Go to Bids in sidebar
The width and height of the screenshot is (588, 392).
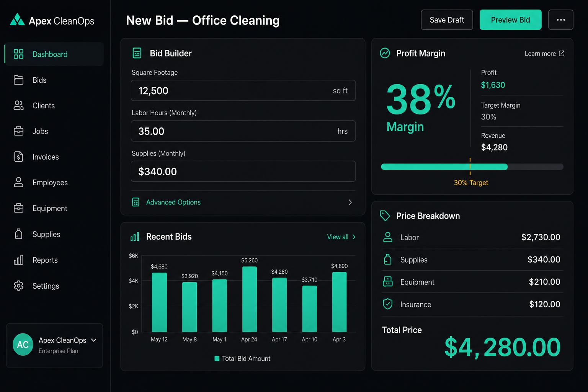coord(54,80)
